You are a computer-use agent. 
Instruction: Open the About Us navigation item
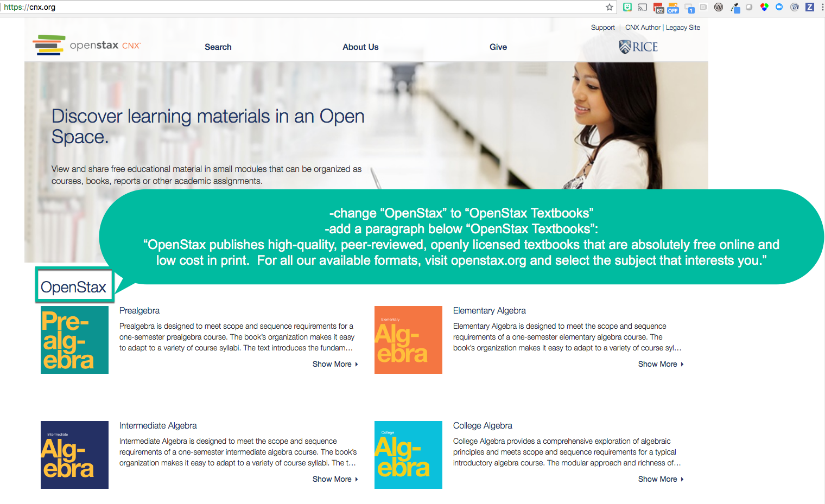pos(360,47)
